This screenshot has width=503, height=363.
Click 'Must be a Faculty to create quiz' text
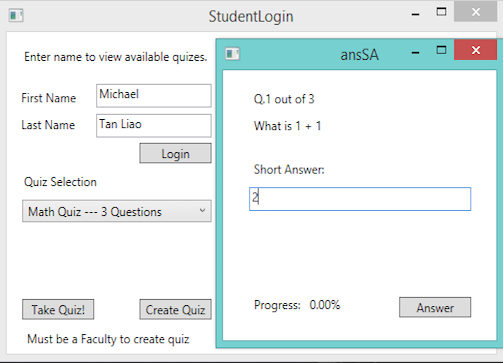pyautogui.click(x=108, y=339)
